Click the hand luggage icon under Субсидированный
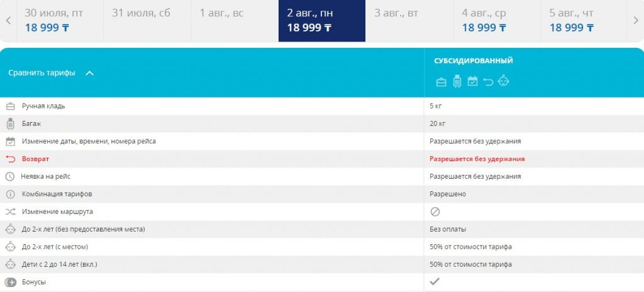The image size is (644, 292). click(x=441, y=81)
